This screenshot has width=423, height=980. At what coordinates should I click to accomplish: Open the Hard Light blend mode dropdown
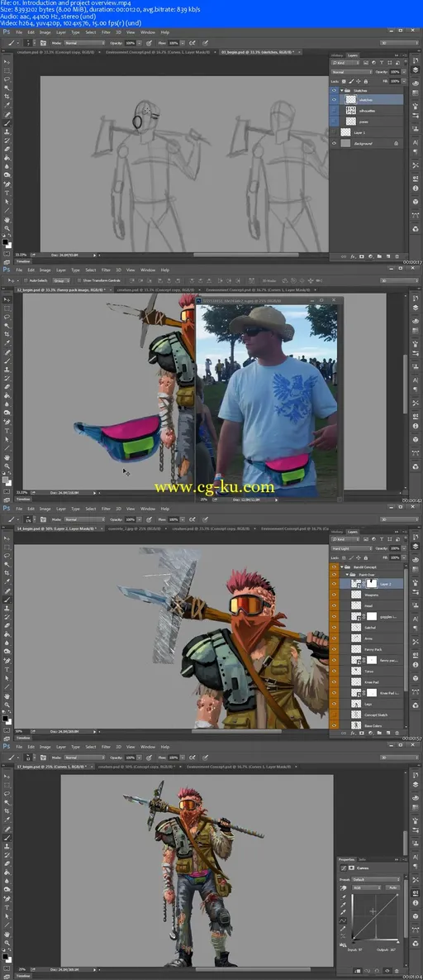click(x=352, y=548)
